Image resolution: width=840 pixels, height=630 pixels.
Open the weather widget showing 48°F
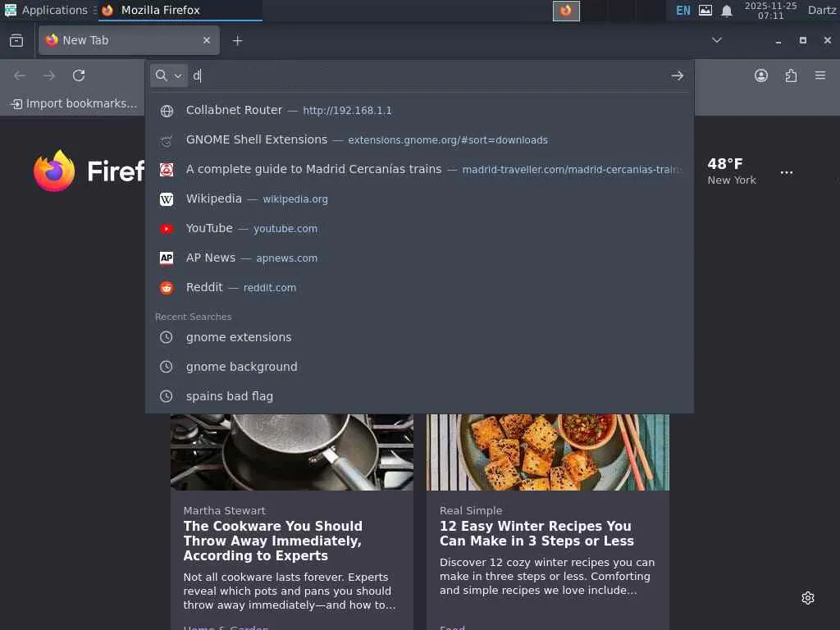(x=732, y=171)
